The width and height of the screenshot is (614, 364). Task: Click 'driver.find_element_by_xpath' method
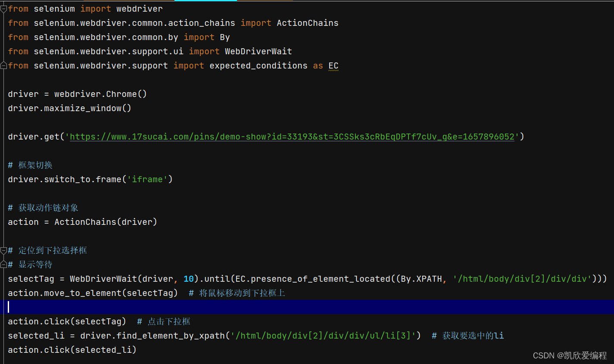tap(153, 336)
